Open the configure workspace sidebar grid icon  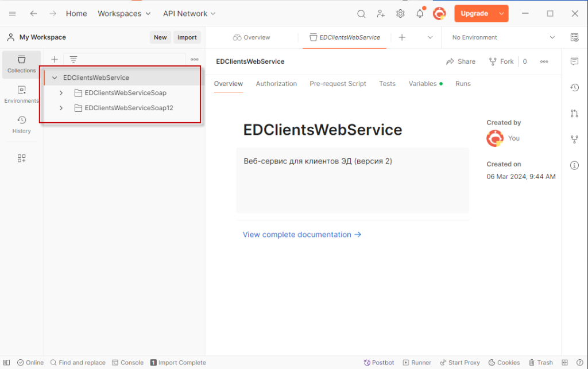click(x=21, y=158)
